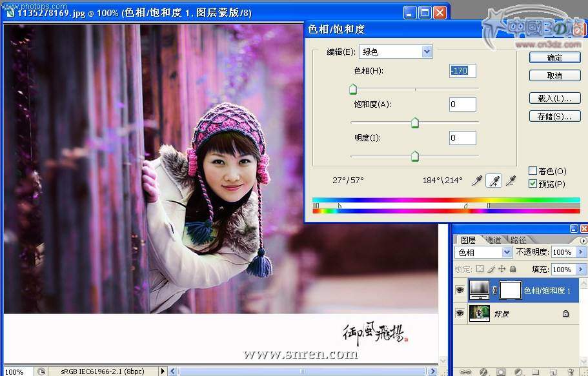The image size is (588, 376).
Task: Delete layer with trash icon
Action: pyautogui.click(x=571, y=372)
